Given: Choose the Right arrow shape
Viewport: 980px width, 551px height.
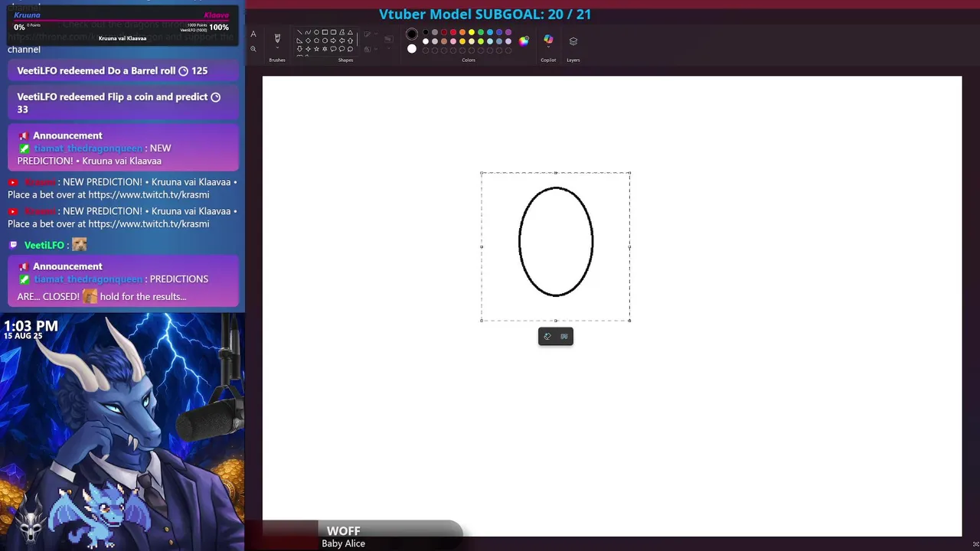Looking at the screenshot, I should pyautogui.click(x=333, y=41).
